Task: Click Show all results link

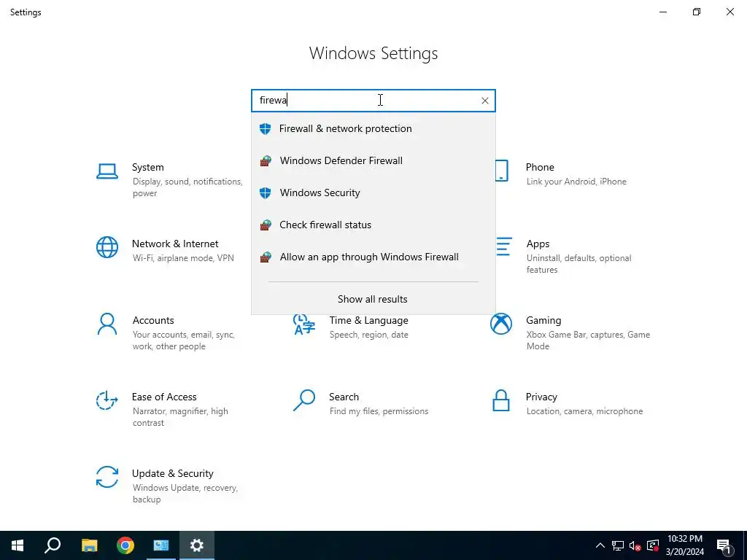Action: pyautogui.click(x=373, y=299)
